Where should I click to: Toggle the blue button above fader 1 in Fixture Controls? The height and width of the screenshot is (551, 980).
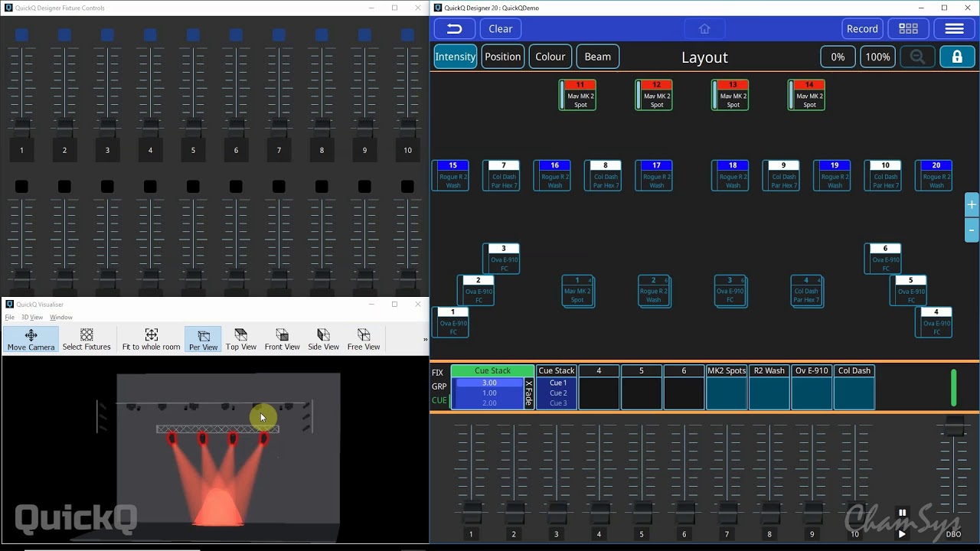coord(21,34)
